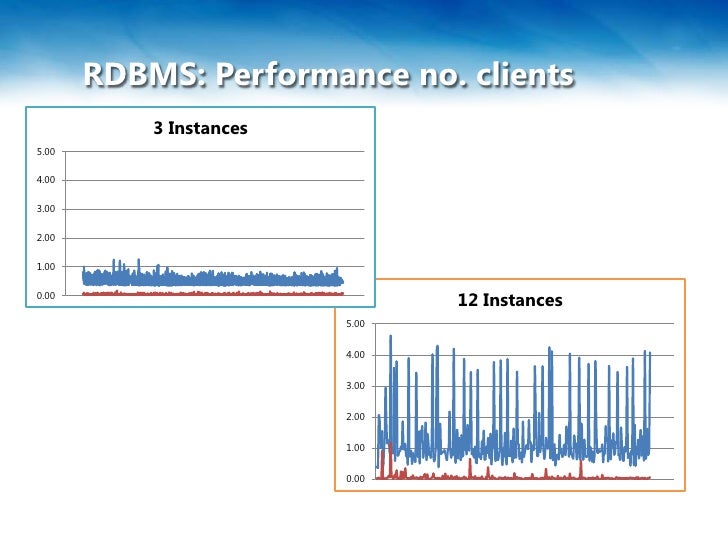This screenshot has width=728, height=546.
Task: Click the 5.00 axis label in 12 Instances chart
Action: (x=355, y=324)
